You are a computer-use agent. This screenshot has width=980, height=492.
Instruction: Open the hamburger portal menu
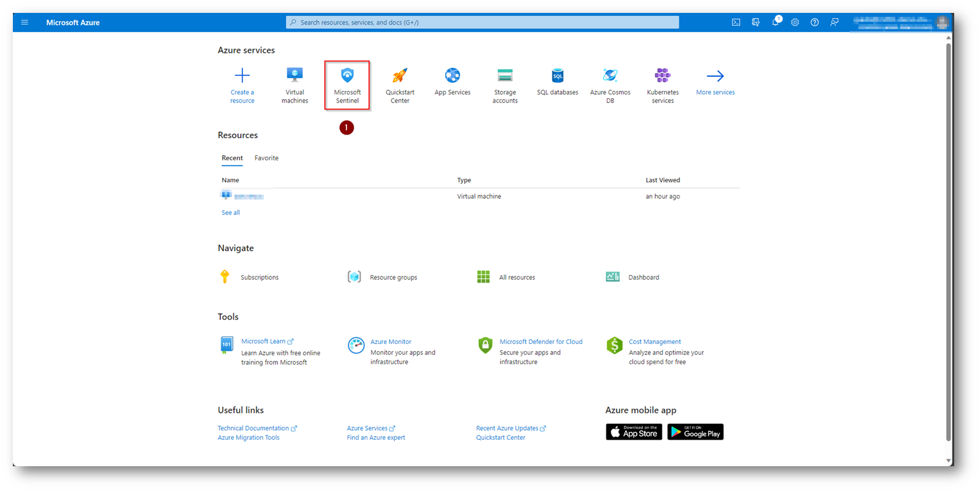point(25,22)
